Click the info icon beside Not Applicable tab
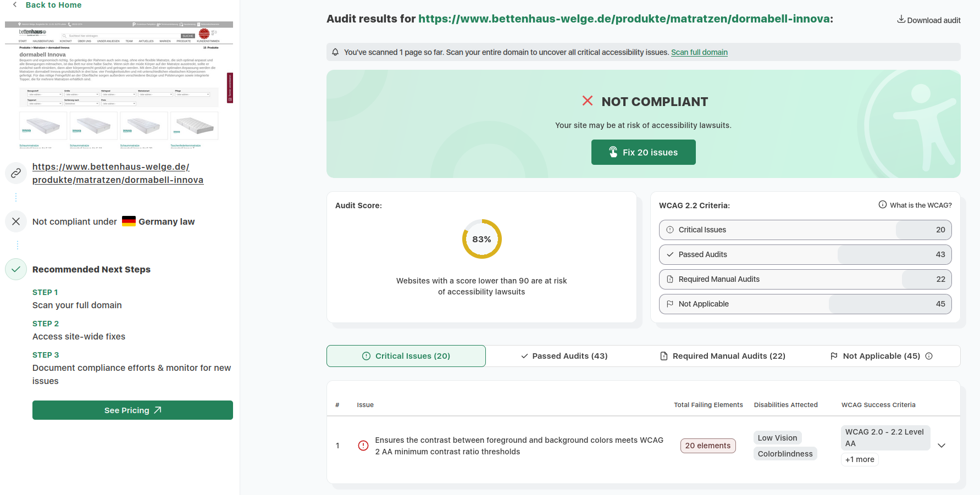Screen dimensions: 980x495 pyautogui.click(x=929, y=356)
